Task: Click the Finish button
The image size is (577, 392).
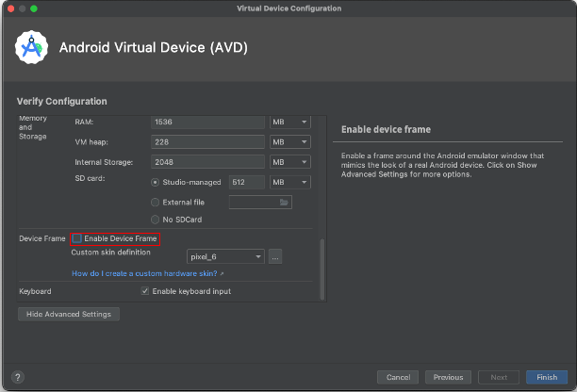Action: coord(547,377)
